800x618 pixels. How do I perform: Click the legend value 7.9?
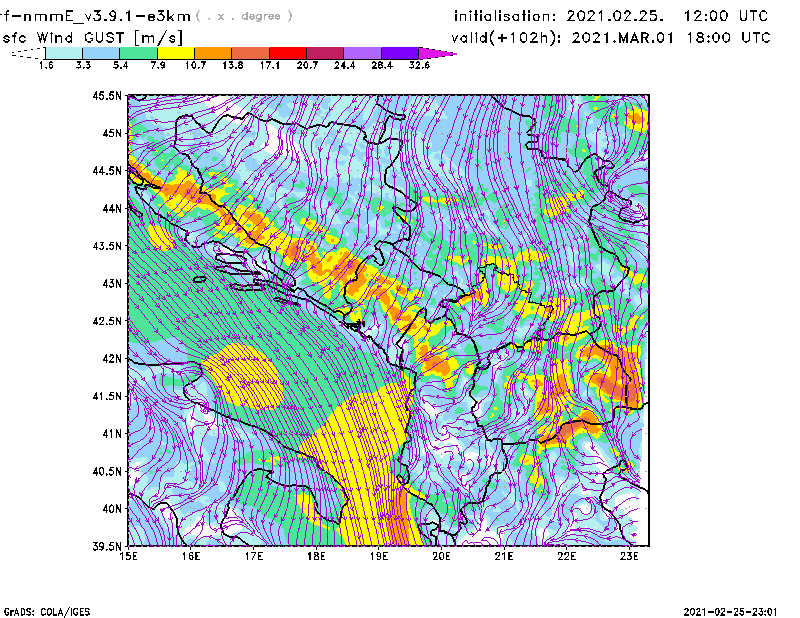[158, 65]
